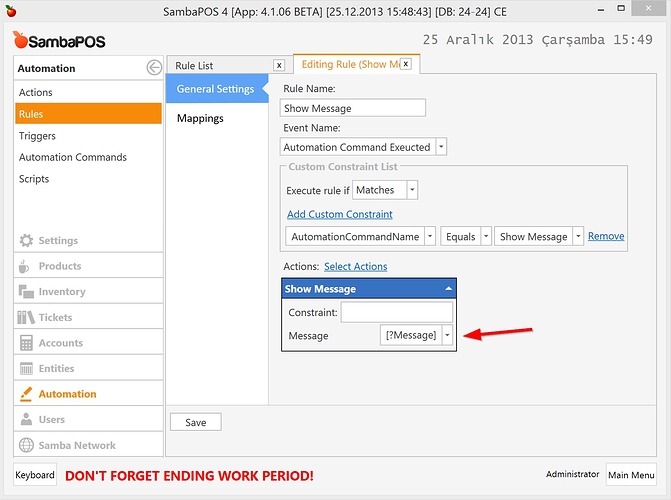The height and width of the screenshot is (500, 671).
Task: Click the Save button
Action: [x=196, y=422]
